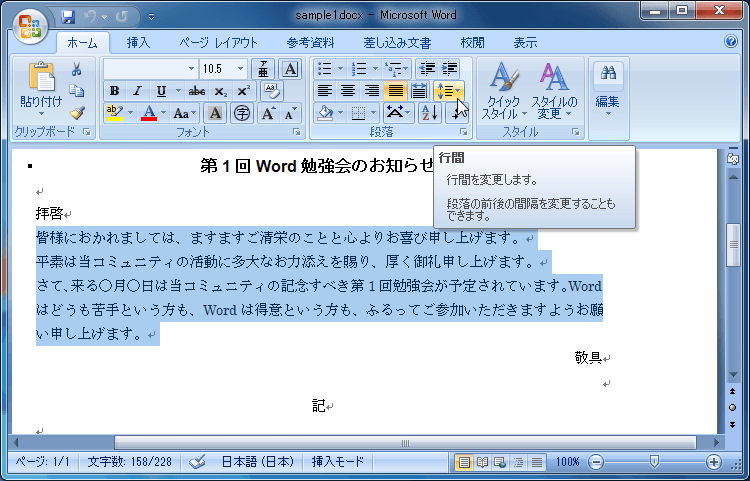Clear formatting with the eraser icon
The width and height of the screenshot is (750, 481).
point(272,91)
